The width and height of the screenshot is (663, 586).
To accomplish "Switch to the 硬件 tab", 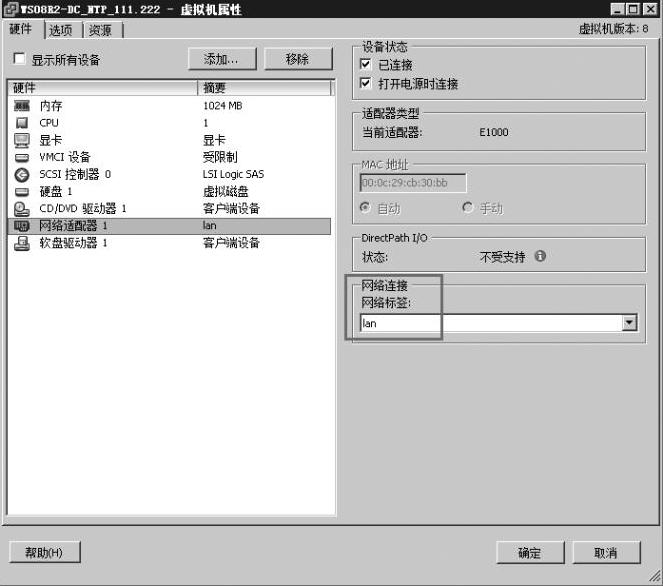I will click(x=21, y=29).
